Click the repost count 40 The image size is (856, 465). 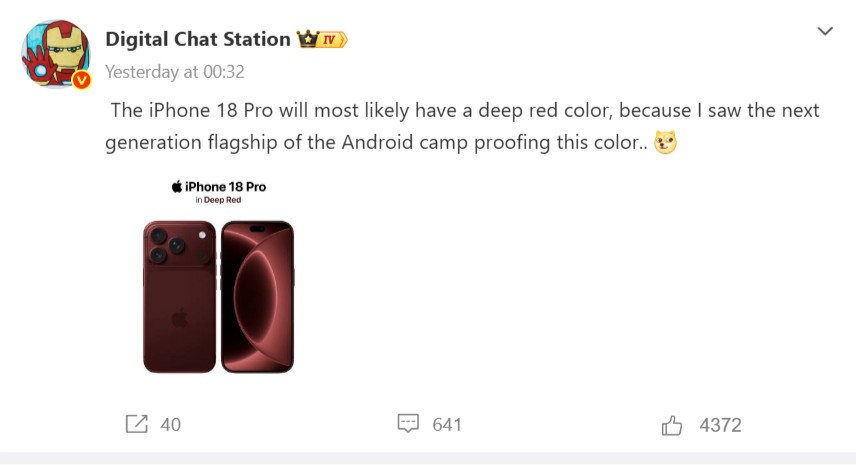pyautogui.click(x=171, y=425)
